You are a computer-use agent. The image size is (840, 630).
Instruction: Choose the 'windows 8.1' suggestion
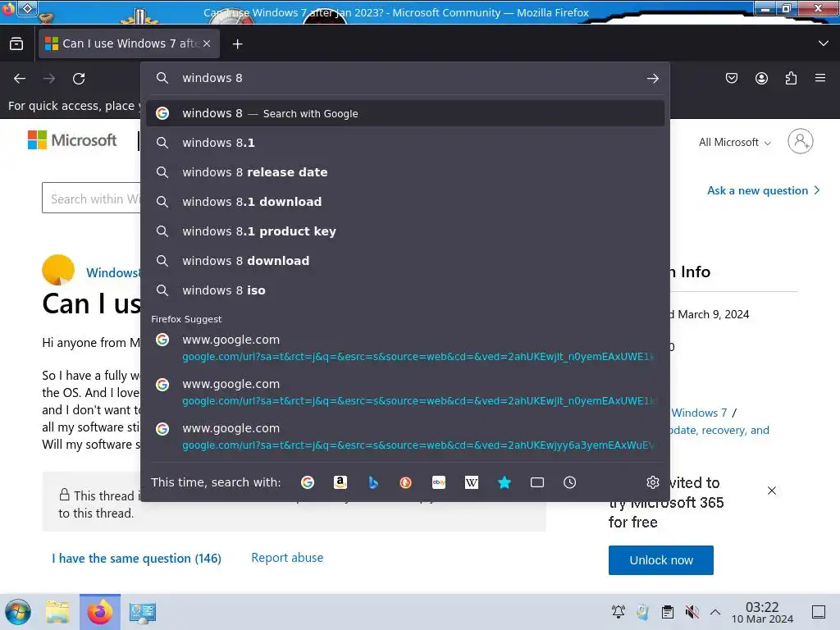click(405, 143)
